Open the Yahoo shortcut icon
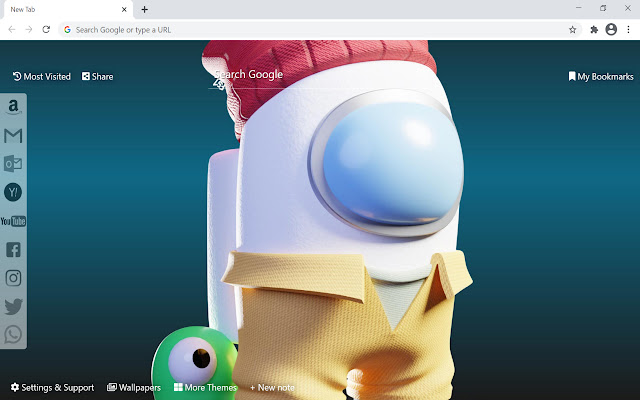640x400 pixels. [x=13, y=192]
